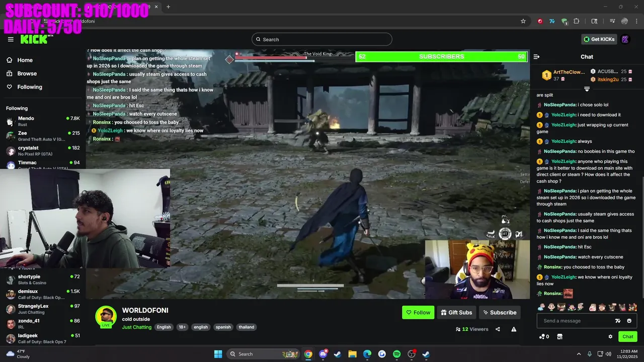Click the WORLDOFONI channel name
The image size is (644, 362).
coord(145,310)
